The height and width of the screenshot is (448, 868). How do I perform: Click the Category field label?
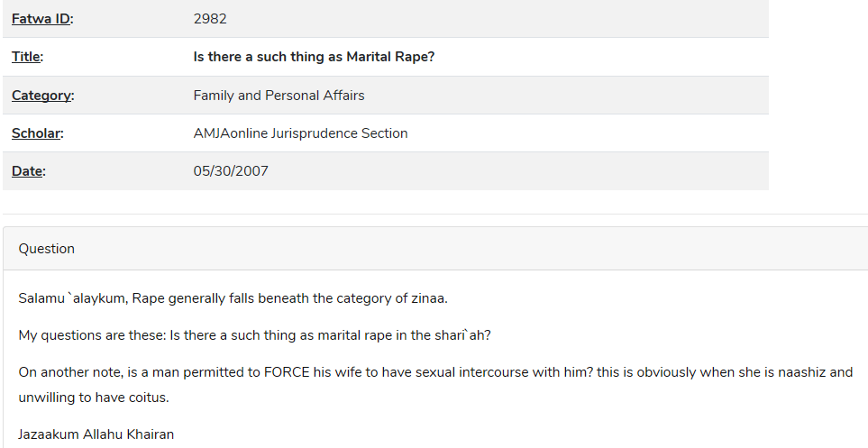tap(42, 96)
